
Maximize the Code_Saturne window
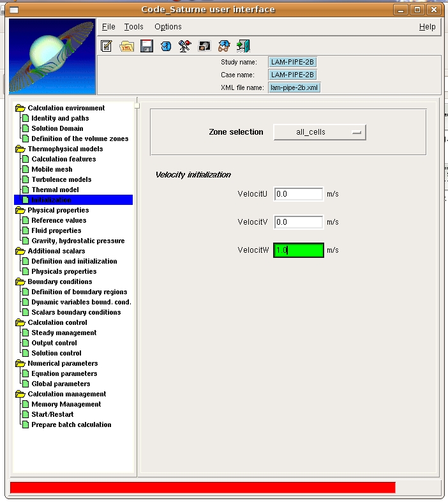click(417, 10)
